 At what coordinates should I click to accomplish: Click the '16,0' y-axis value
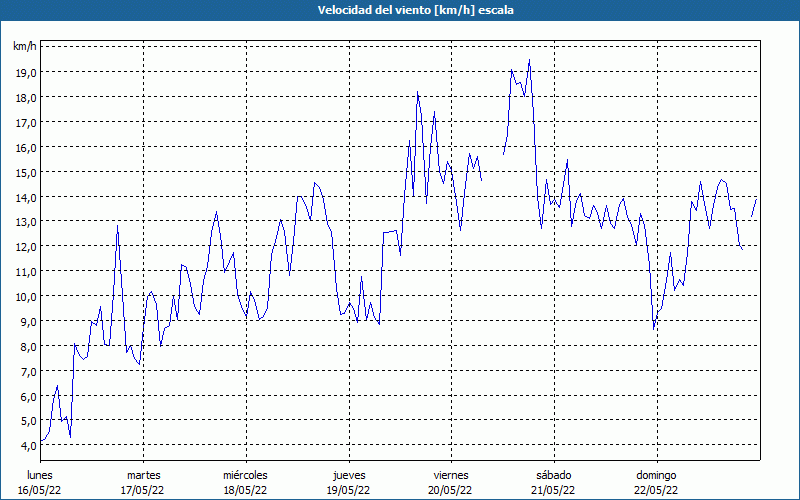click(26, 147)
